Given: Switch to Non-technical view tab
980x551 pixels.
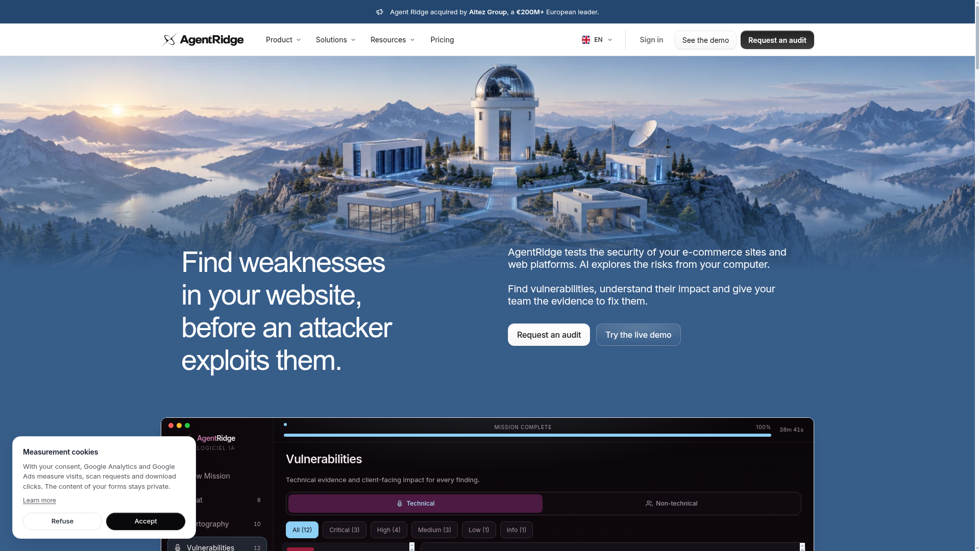Looking at the screenshot, I should (671, 504).
